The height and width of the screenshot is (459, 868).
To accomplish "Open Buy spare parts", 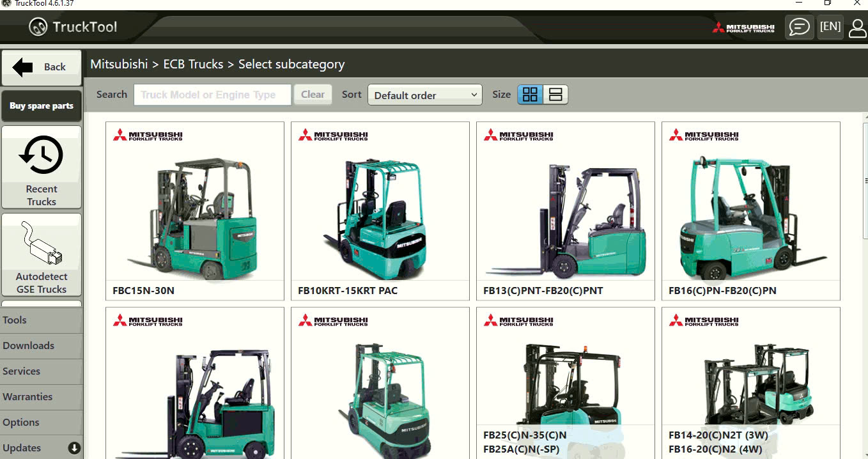I will (x=42, y=106).
